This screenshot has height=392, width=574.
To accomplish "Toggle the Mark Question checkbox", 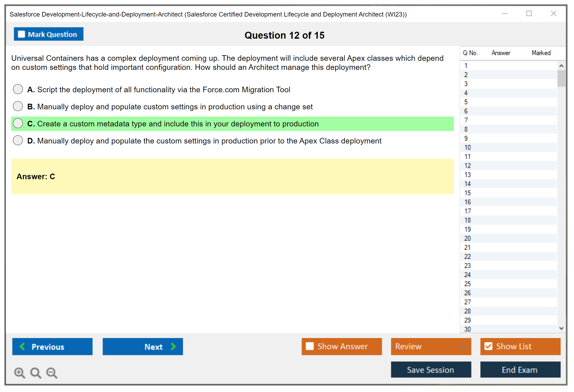I will click(21, 34).
